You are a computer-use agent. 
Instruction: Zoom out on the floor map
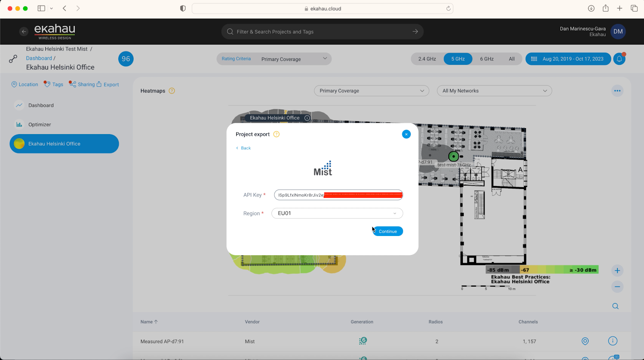coord(617,287)
